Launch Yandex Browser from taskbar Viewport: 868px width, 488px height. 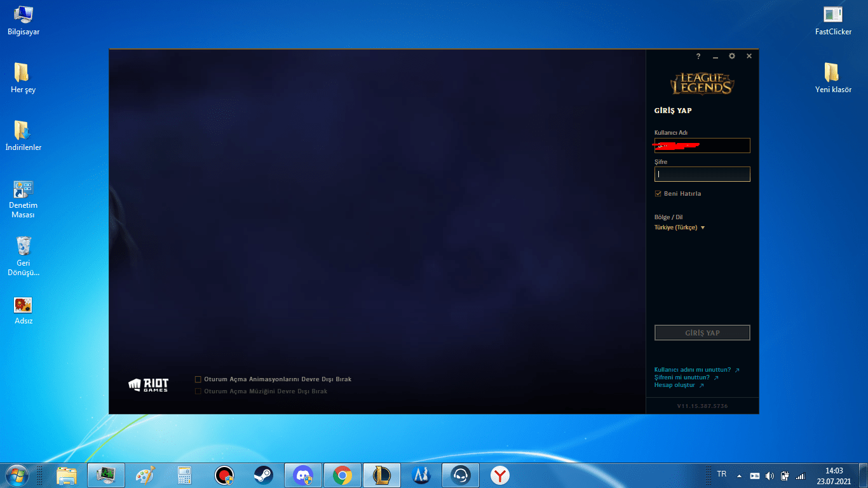point(500,475)
